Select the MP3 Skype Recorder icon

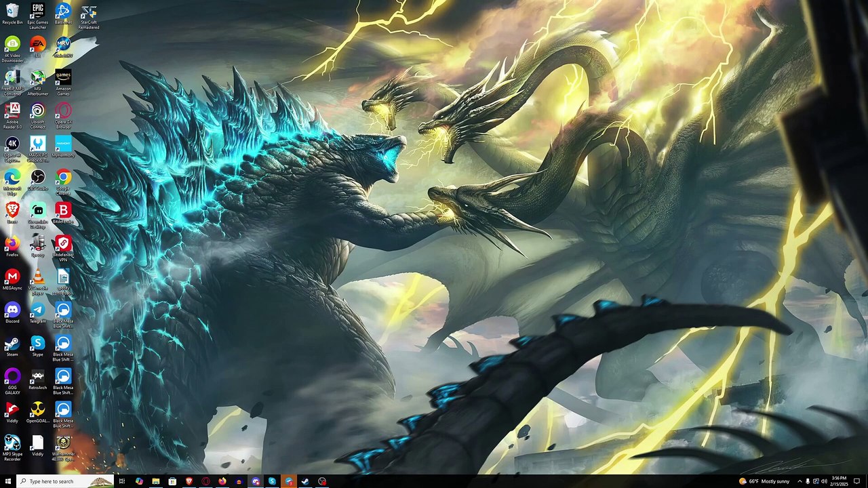point(12,448)
